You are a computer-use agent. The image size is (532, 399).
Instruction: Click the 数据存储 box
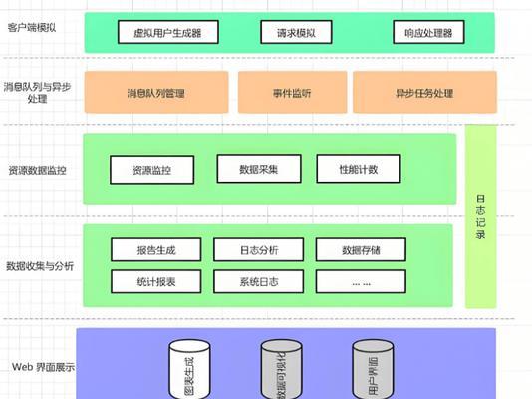pos(361,250)
